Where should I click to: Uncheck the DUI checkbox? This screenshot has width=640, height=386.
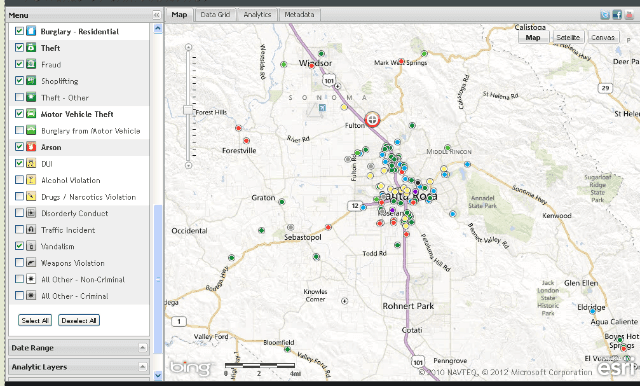pyautogui.click(x=19, y=163)
